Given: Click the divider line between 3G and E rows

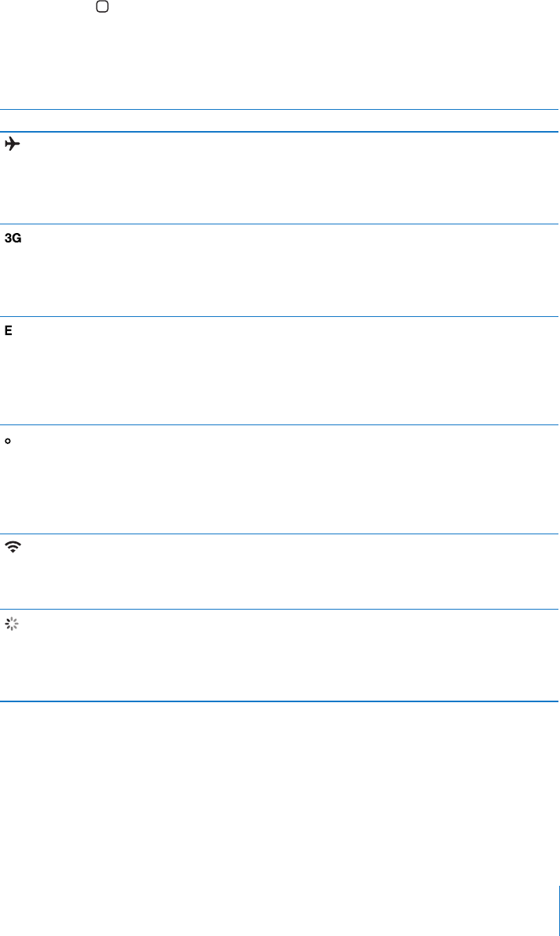Looking at the screenshot, I should click(279, 316).
